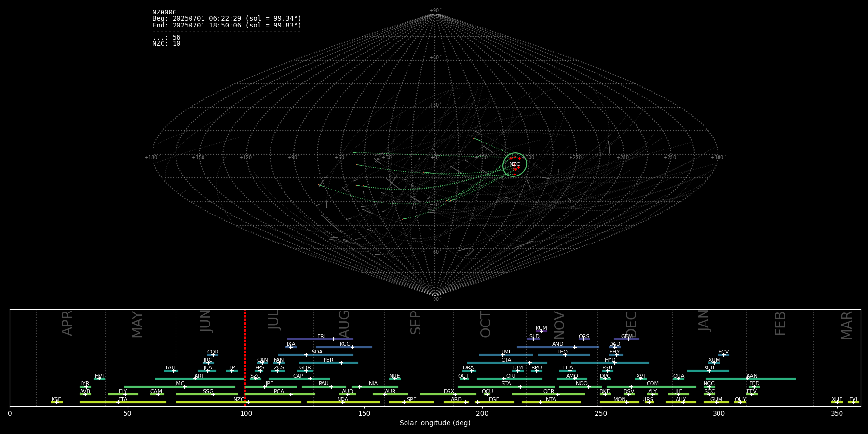The width and height of the screenshot is (868, 434).
Task: Select the PER shower activity bar
Action: pos(329,363)
